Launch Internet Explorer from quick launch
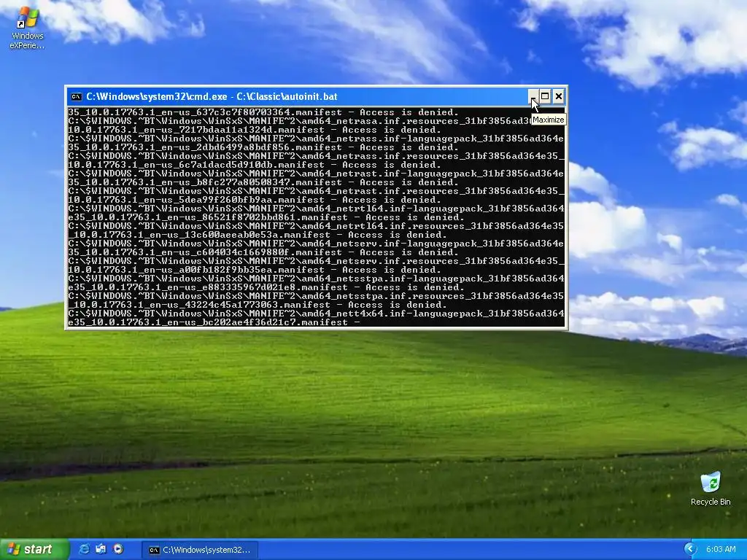Viewport: 747px width, 560px height. pos(85,549)
